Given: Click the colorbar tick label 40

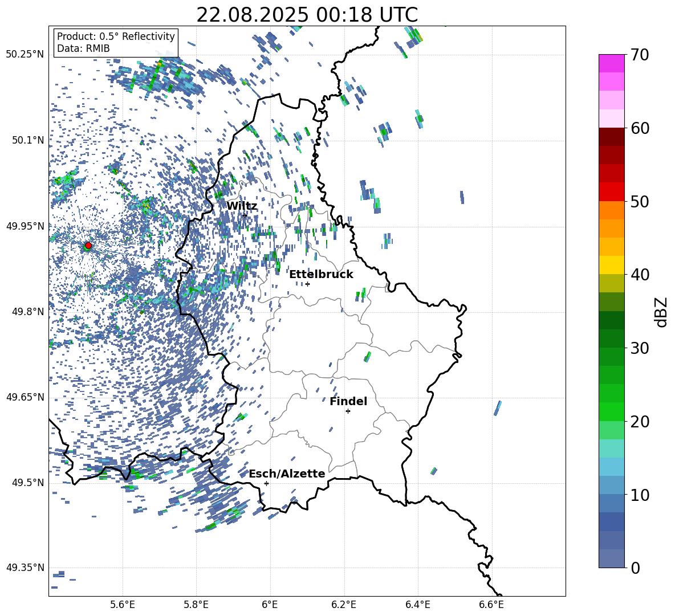Looking at the screenshot, I should click(x=640, y=275).
